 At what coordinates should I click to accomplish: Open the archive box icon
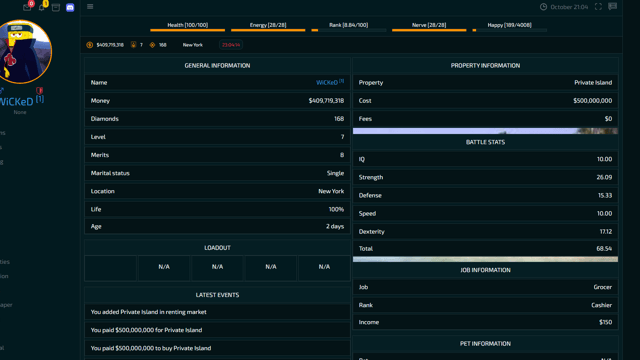(x=56, y=7)
